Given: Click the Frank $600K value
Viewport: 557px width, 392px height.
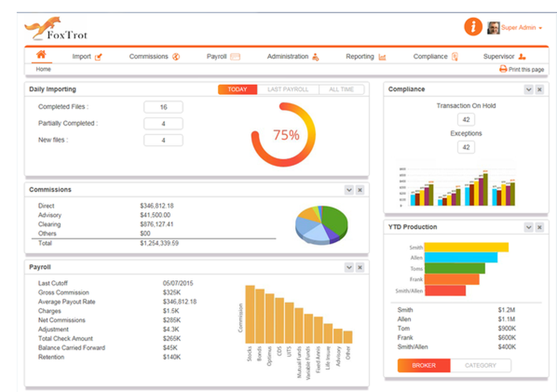Looking at the screenshot, I should 506,337.
